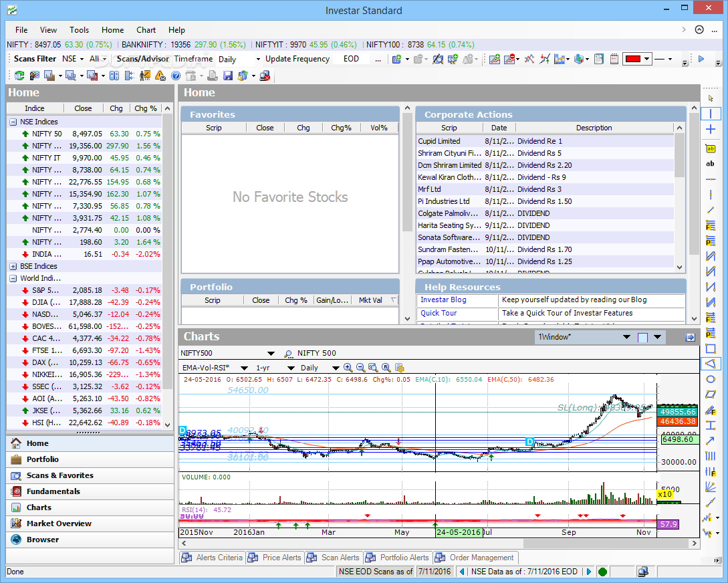The width and height of the screenshot is (728, 583).
Task: Open the View menu
Action: coord(48,29)
